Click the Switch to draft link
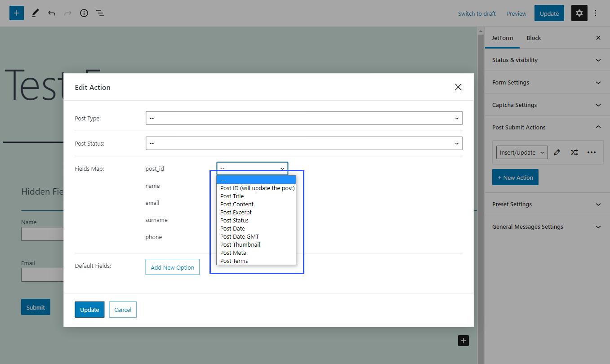Screen dimensions: 610x364 point(476,13)
